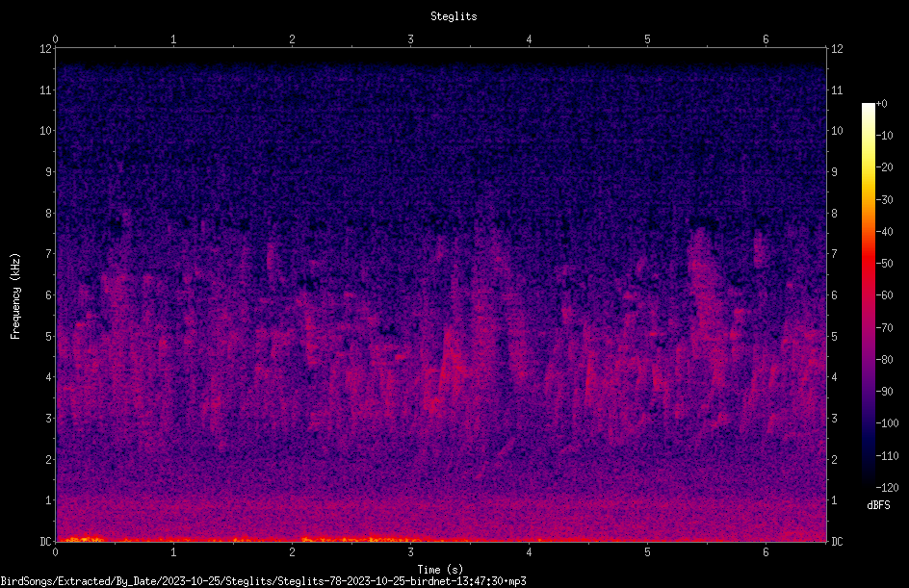Click the 6 second mark on the bottom time axis
The width and height of the screenshot is (909, 588).
[x=766, y=552]
